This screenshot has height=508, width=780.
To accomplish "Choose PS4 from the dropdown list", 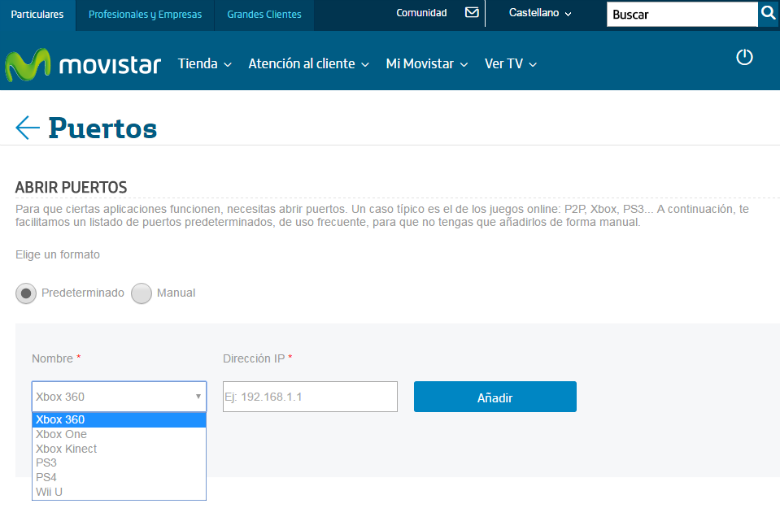I will coord(48,477).
